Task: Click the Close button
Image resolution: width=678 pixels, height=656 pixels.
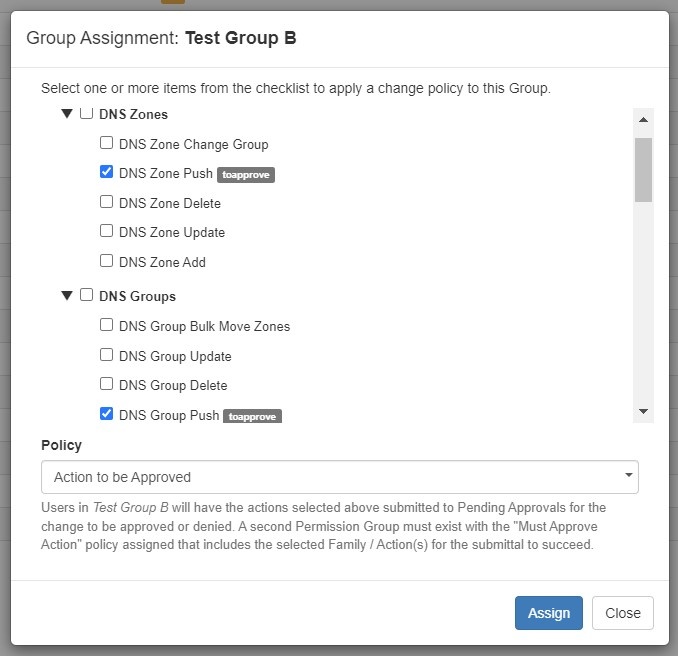Action: click(622, 613)
